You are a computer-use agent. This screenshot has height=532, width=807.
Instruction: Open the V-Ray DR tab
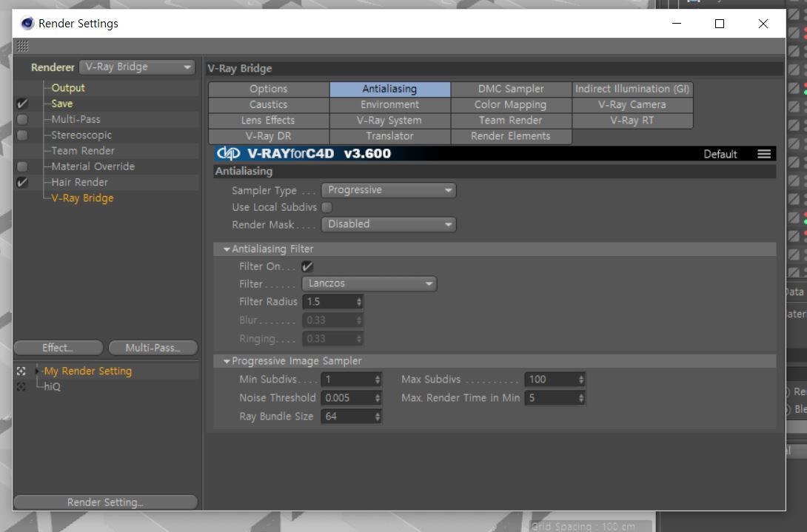point(269,136)
